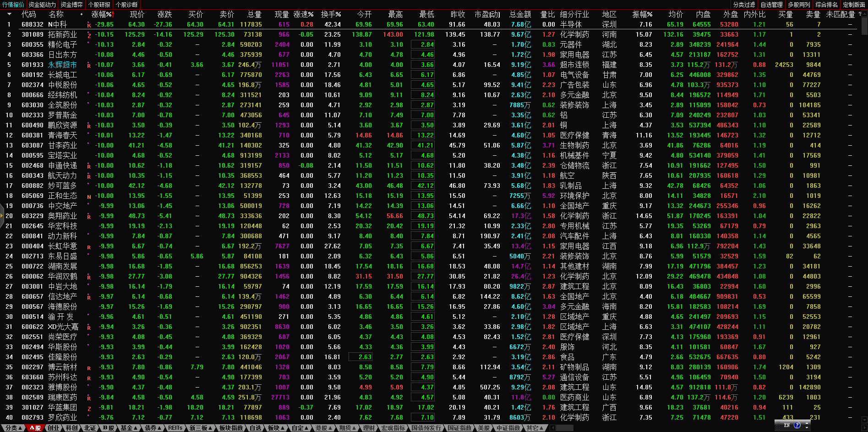
Task: Click the 分类过滤 button
Action: coord(744,5)
